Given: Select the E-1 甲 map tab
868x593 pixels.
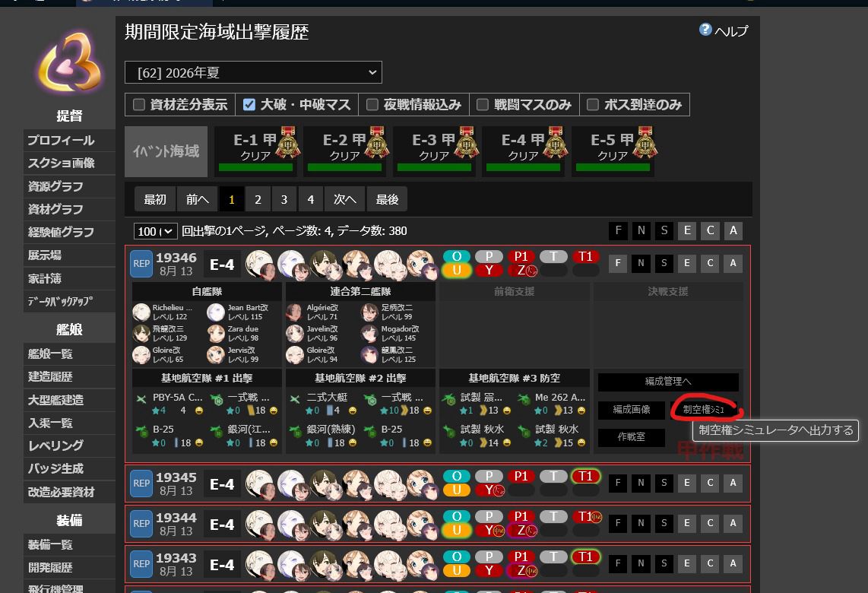Looking at the screenshot, I should pyautogui.click(x=255, y=151).
